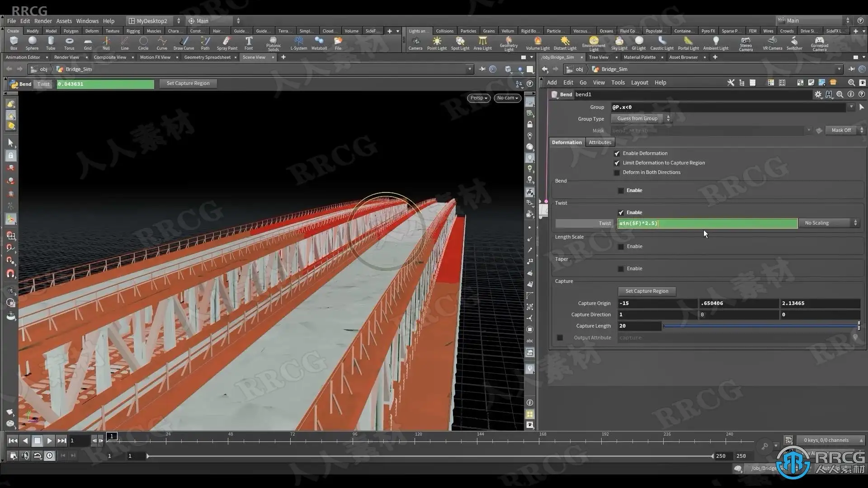The image size is (868, 488).
Task: Open the Windows menu
Action: [87, 21]
